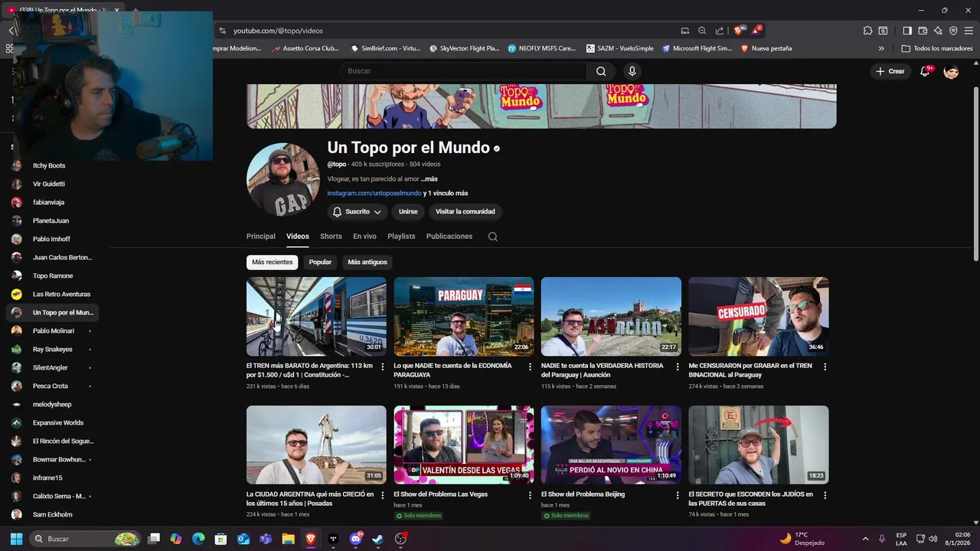Open the Brave hamburger main menu
The width and height of the screenshot is (980, 551).
(x=969, y=31)
